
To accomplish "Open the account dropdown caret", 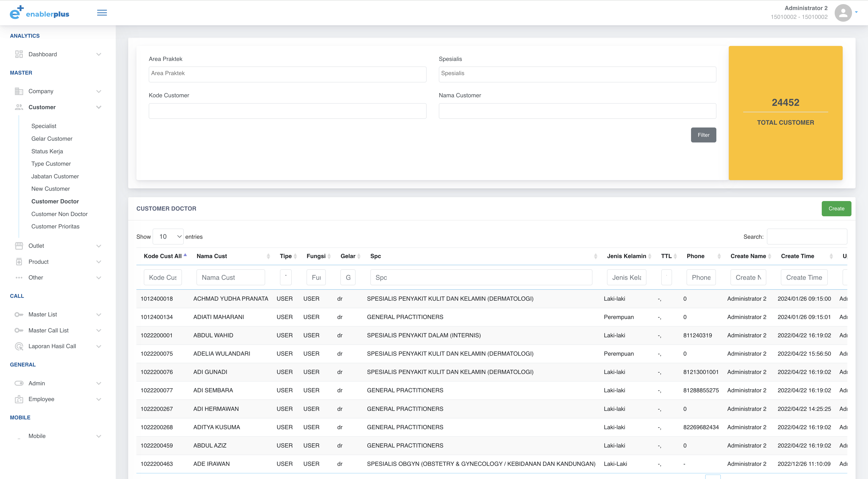I will tap(856, 12).
